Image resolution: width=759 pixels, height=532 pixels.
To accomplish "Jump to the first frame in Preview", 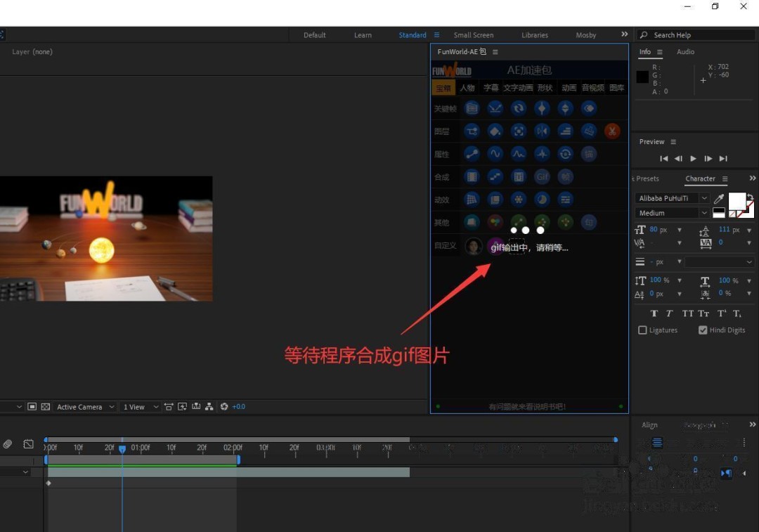I will 663,158.
